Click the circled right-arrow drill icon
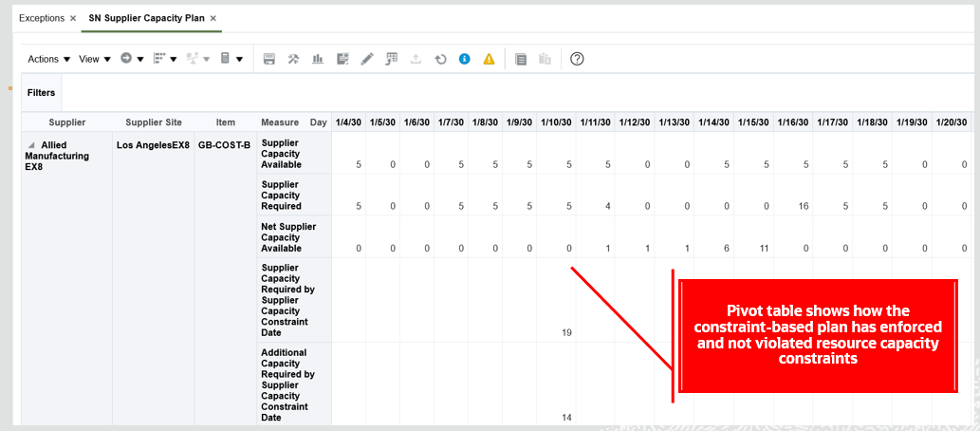The image size is (980, 431). 126,58
